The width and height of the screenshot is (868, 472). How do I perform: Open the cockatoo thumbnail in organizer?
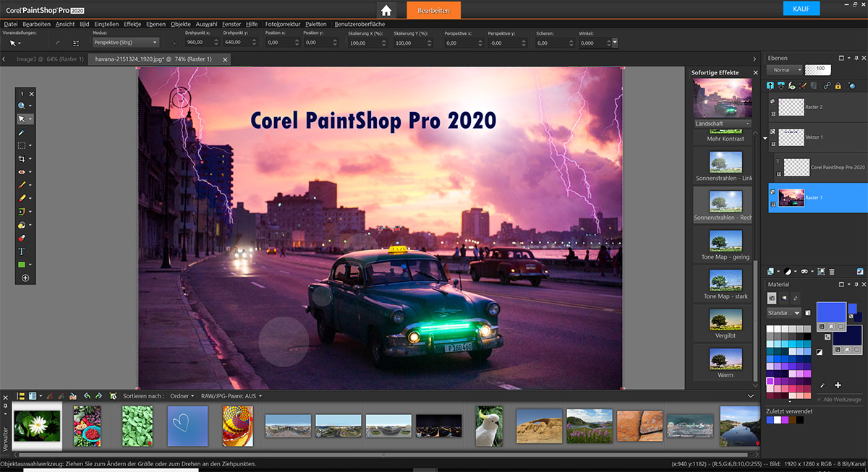click(489, 426)
